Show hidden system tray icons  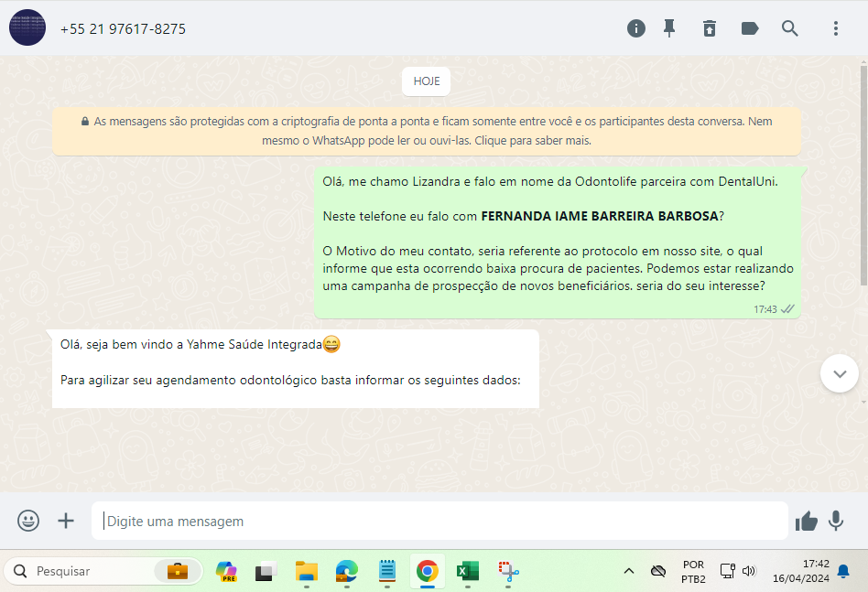tap(629, 571)
